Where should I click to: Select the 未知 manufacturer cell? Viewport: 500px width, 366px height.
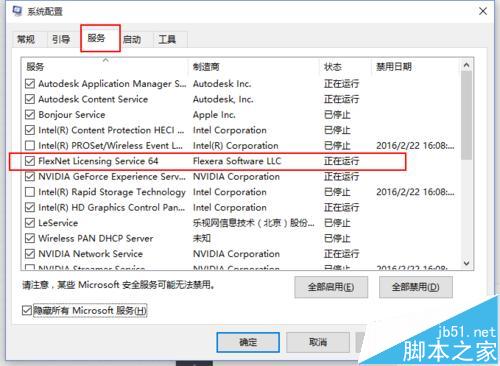point(202,238)
